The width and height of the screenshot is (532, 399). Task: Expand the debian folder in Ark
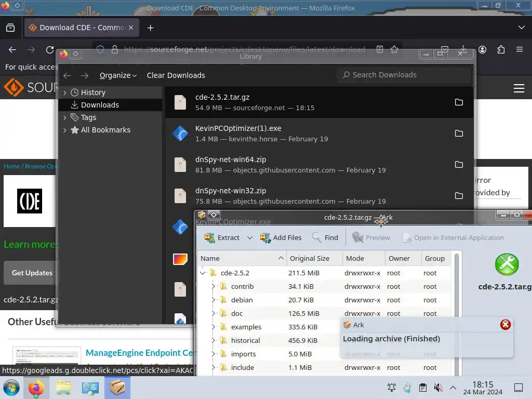click(213, 300)
